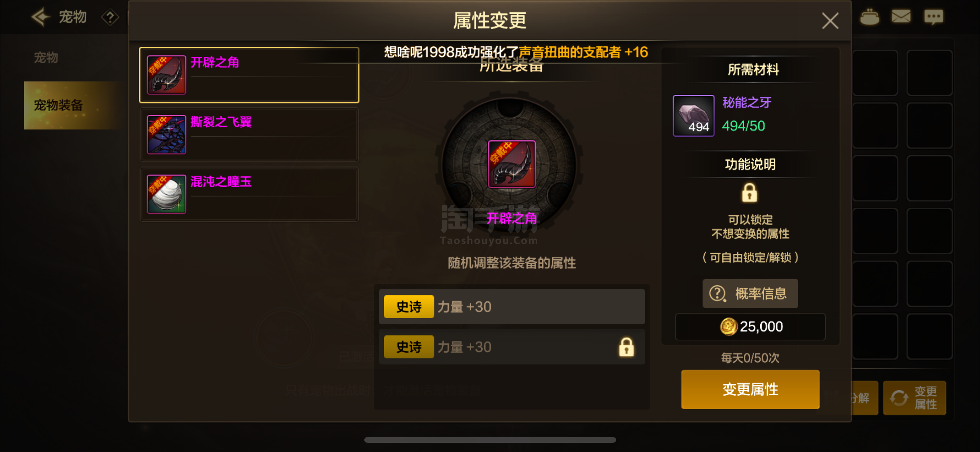Screen dimensions: 980x452
Task: Open the help question-mark diamond icon
Action: (x=110, y=17)
